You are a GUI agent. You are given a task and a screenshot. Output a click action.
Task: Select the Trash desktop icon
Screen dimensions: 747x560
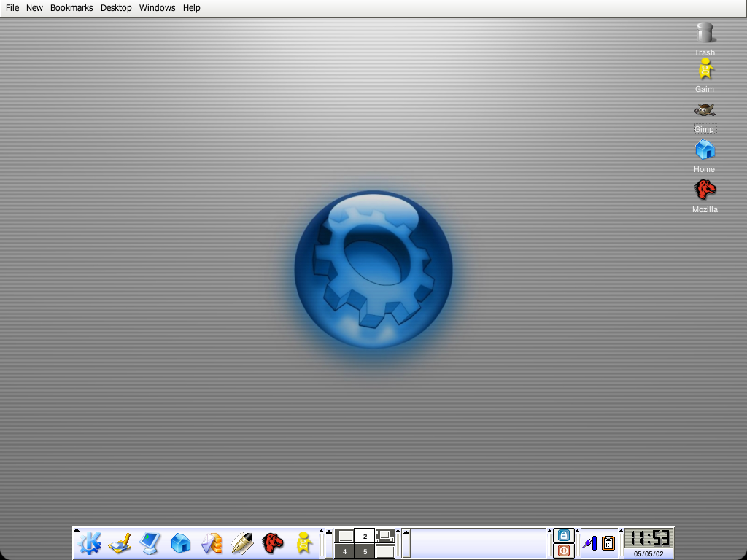[x=705, y=39]
